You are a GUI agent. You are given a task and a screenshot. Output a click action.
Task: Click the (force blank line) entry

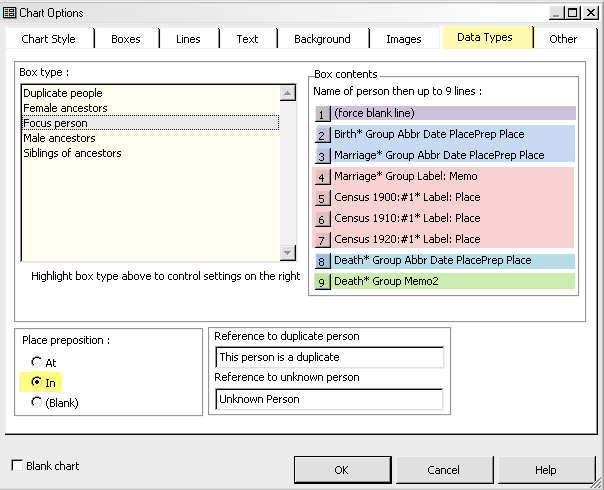[x=454, y=113]
